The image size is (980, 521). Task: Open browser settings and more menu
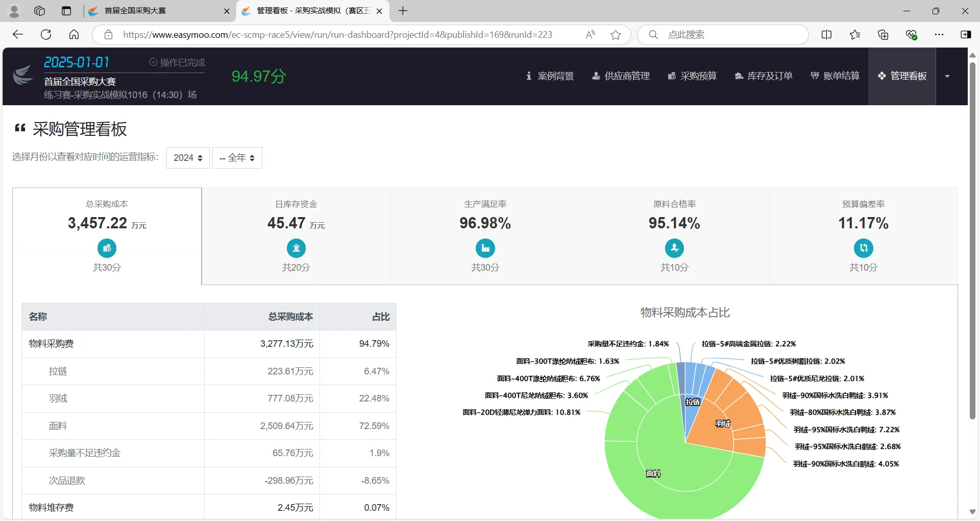point(939,35)
